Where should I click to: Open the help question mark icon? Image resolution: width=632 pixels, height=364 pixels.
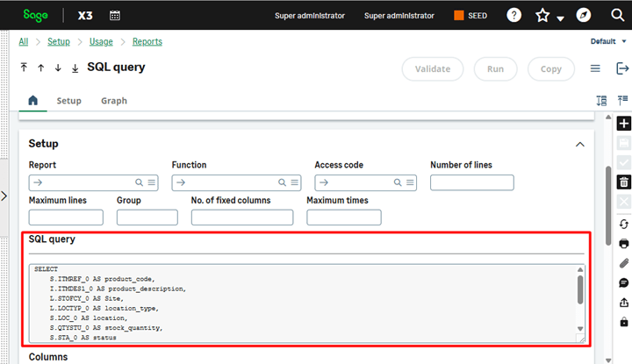pos(514,15)
